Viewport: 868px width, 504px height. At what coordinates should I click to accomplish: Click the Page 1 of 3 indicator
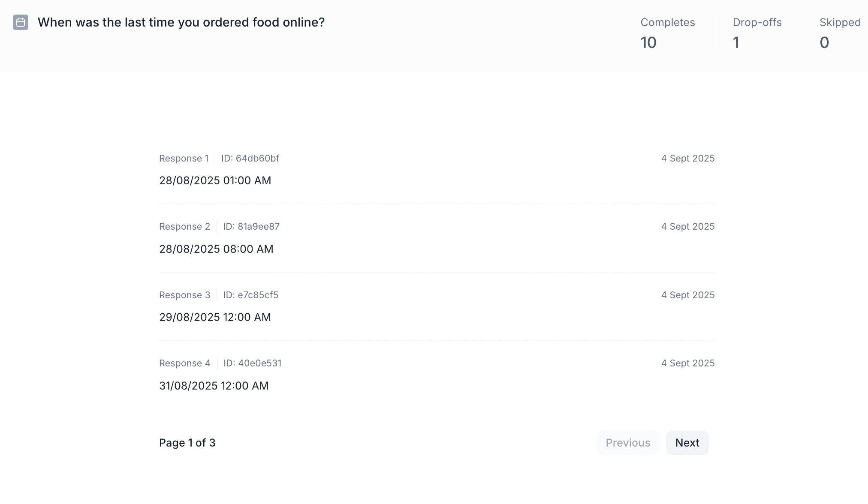pos(187,443)
